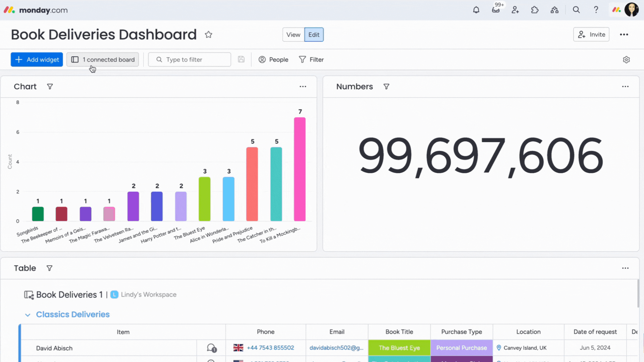Click the Chart widget title
644x362 pixels.
[x=25, y=86]
